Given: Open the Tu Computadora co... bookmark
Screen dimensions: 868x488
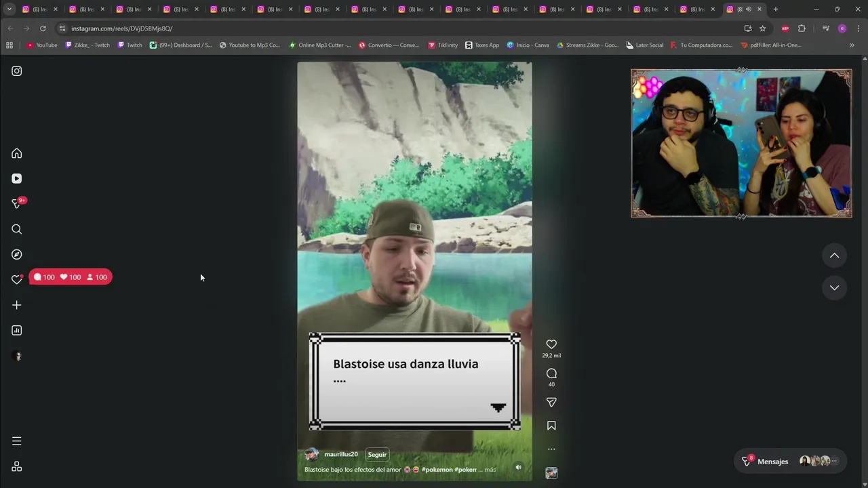Looking at the screenshot, I should 701,45.
